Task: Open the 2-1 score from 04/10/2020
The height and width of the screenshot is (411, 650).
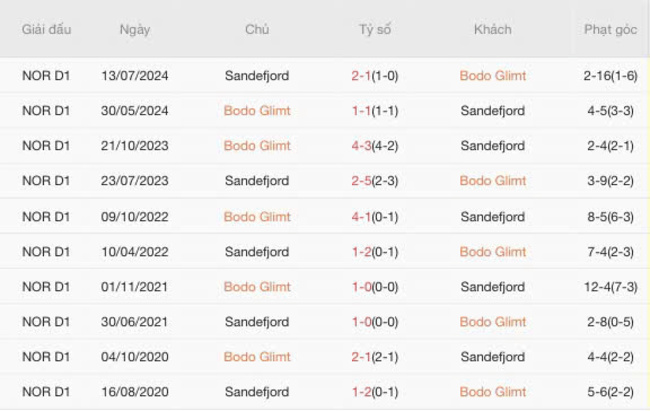Action: pos(361,357)
